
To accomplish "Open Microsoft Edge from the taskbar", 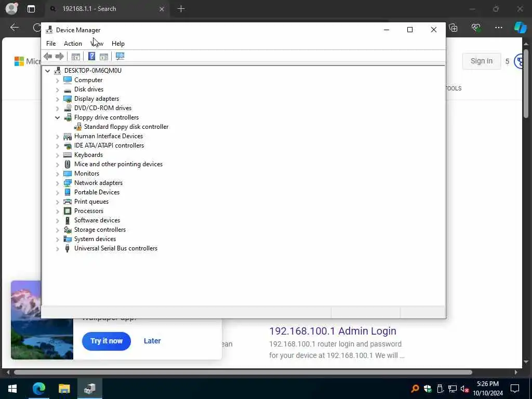I will pos(38,389).
